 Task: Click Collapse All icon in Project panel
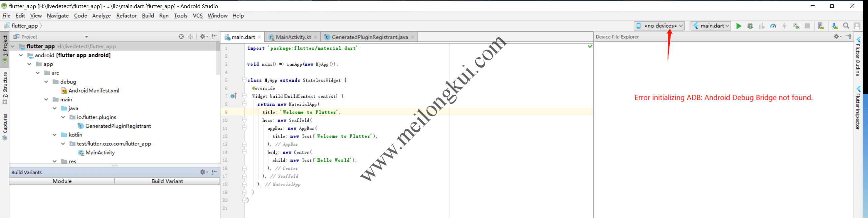[x=190, y=36]
